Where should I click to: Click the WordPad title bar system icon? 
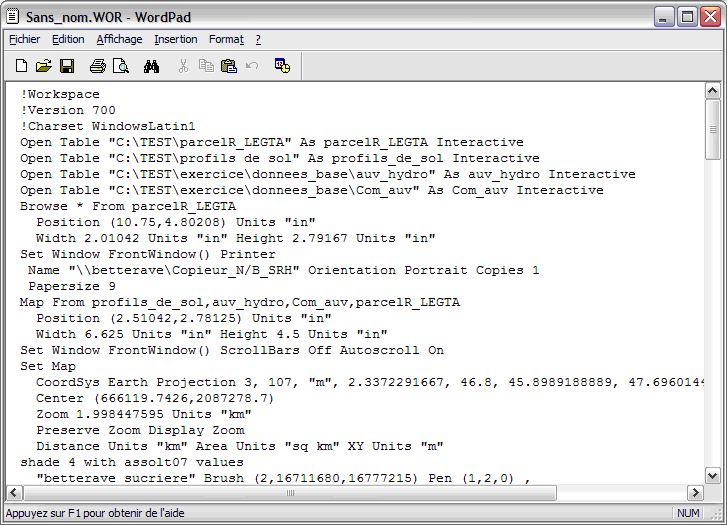pyautogui.click(x=13, y=15)
